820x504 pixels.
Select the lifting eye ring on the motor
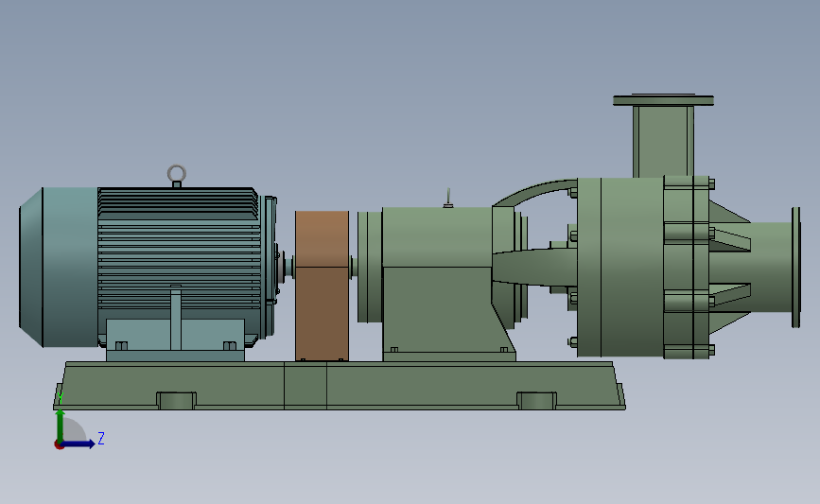pyautogui.click(x=177, y=173)
